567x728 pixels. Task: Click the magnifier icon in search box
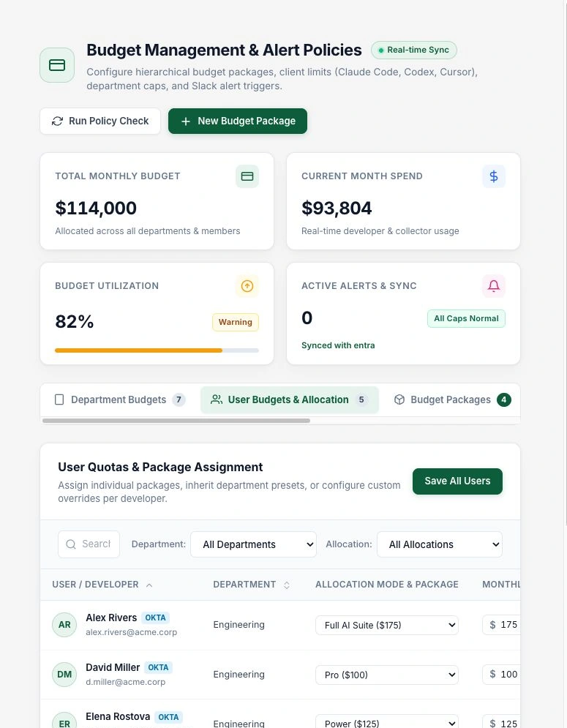pyautogui.click(x=71, y=544)
